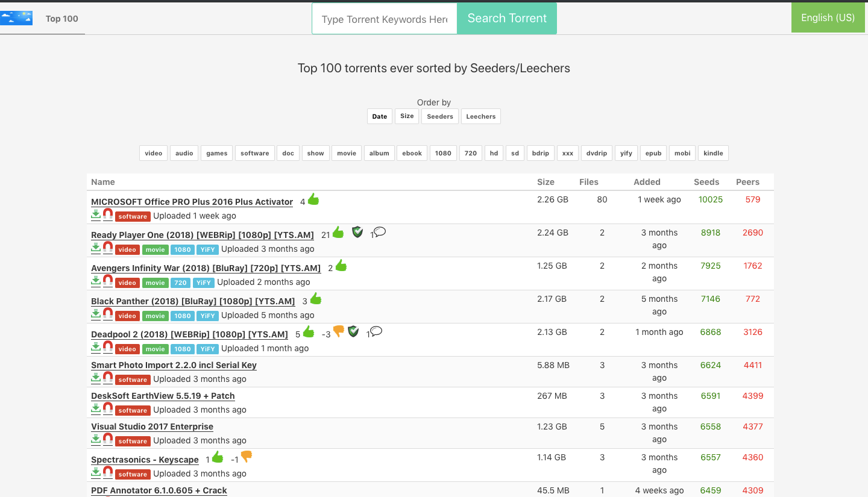The width and height of the screenshot is (868, 497).
Task: Filter by the dvdrip tag
Action: coord(597,153)
